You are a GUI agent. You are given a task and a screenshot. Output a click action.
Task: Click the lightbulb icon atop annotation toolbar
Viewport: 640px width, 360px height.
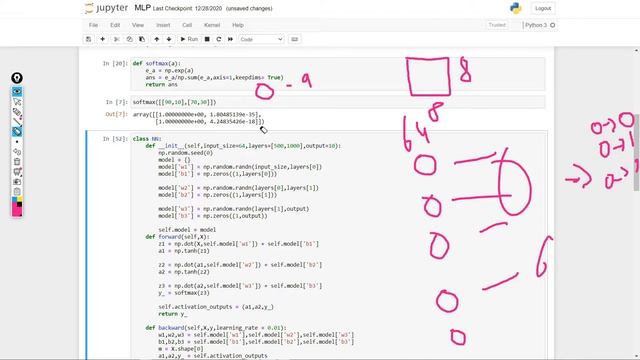pyautogui.click(x=17, y=78)
